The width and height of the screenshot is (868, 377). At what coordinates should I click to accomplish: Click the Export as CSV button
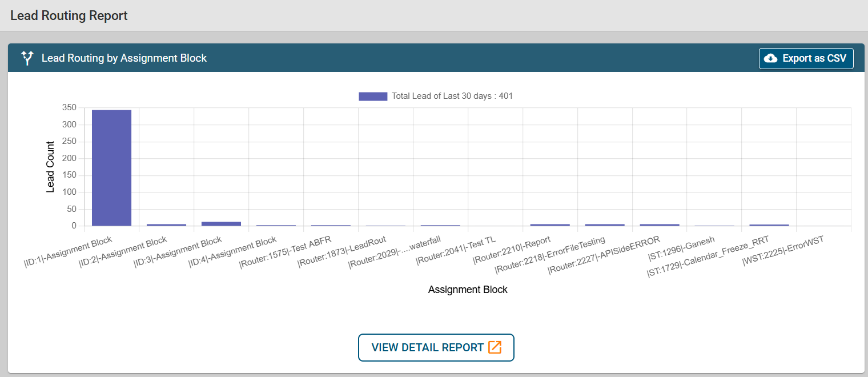click(806, 58)
